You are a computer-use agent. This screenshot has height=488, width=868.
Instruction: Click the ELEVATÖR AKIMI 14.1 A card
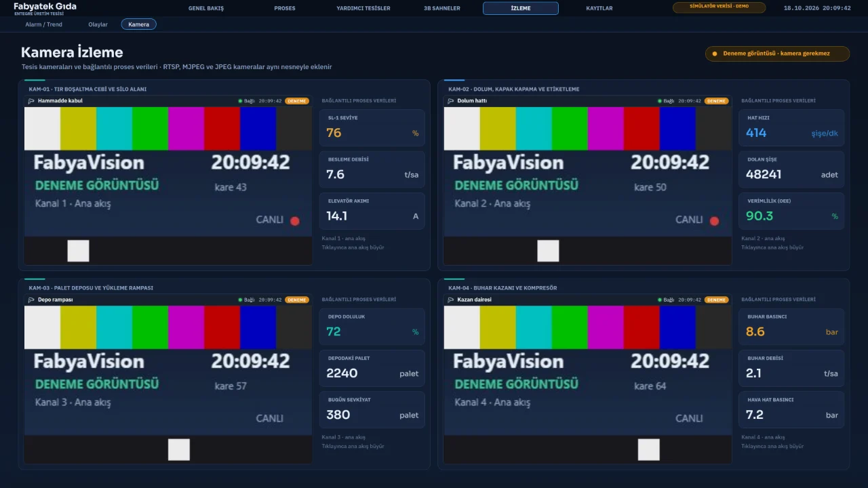coord(372,211)
